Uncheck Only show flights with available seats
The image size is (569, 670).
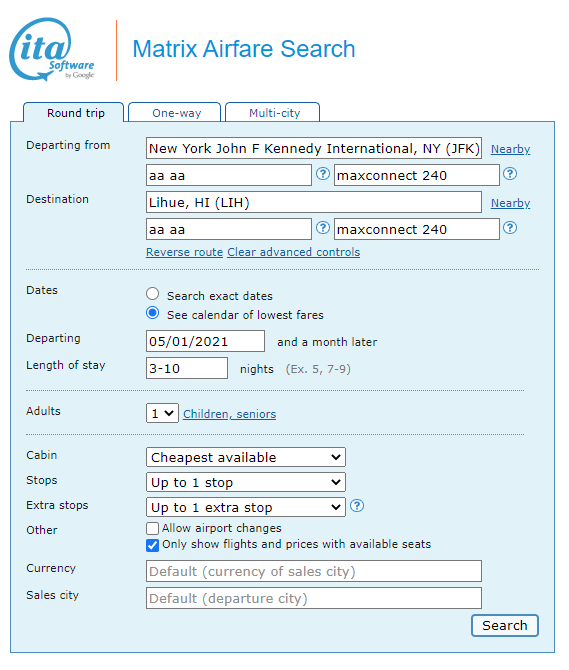click(153, 546)
